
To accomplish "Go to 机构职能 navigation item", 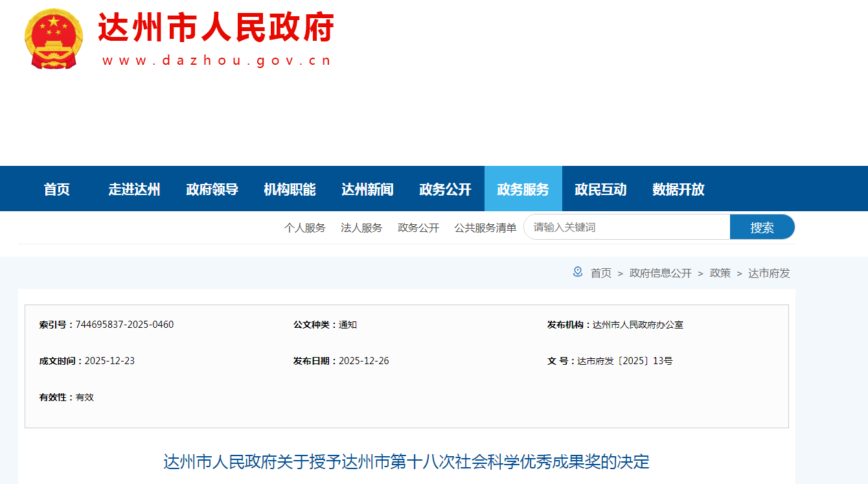I will tap(290, 189).
